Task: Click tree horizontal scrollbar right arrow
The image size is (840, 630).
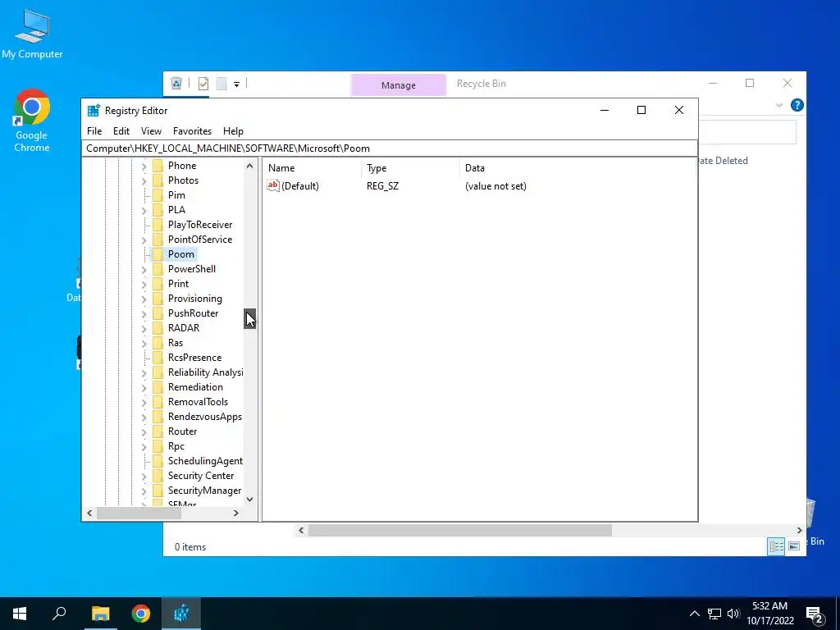Action: [235, 514]
